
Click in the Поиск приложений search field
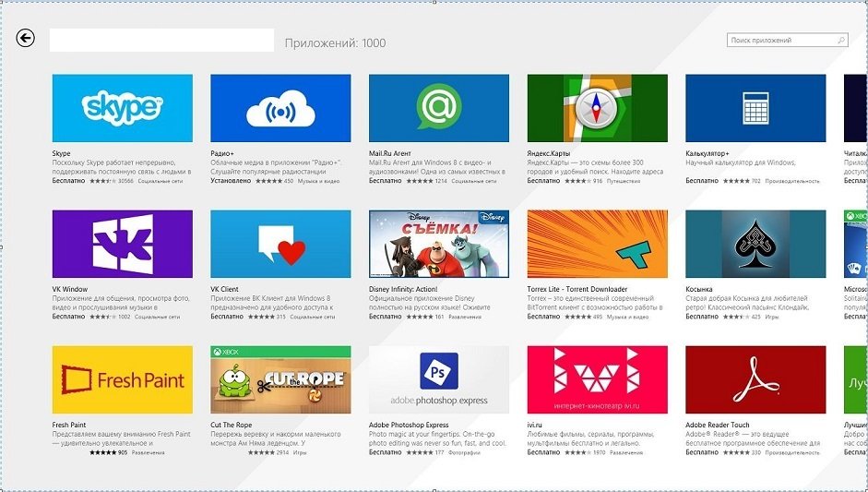(781, 41)
